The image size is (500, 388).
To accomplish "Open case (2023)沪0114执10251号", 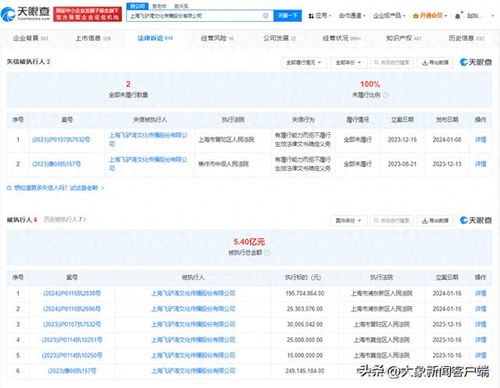I will 72,340.
